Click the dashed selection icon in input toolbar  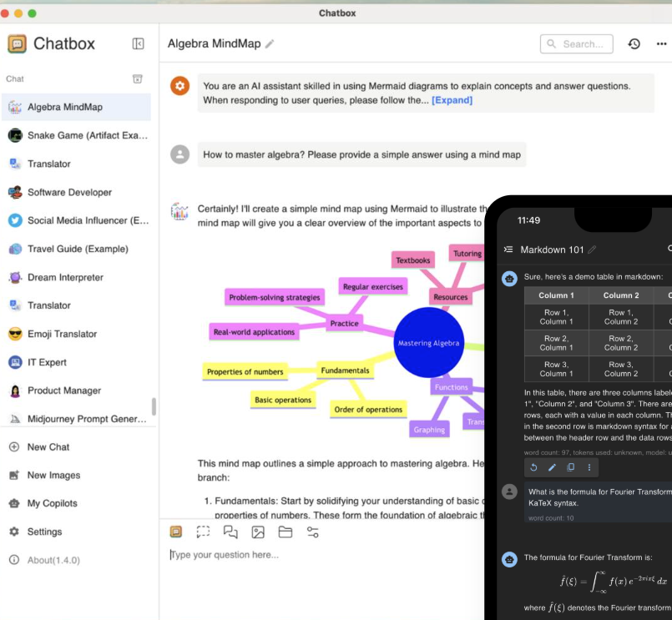203,532
